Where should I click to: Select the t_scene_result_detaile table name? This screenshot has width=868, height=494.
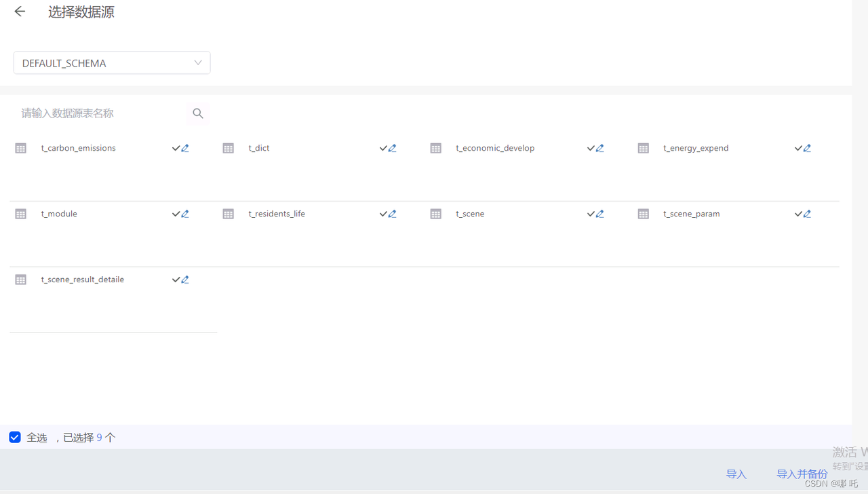pos(83,280)
